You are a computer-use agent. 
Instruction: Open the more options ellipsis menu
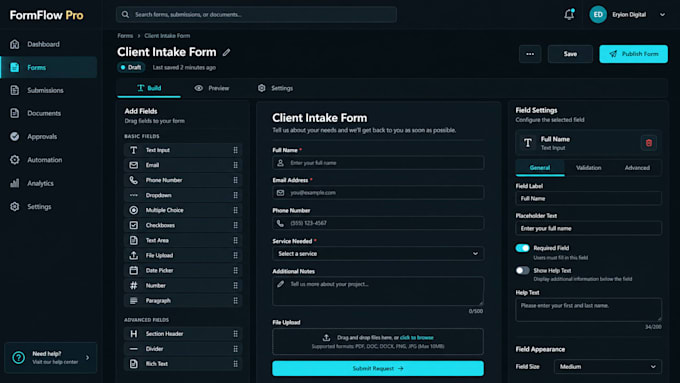[x=530, y=54]
